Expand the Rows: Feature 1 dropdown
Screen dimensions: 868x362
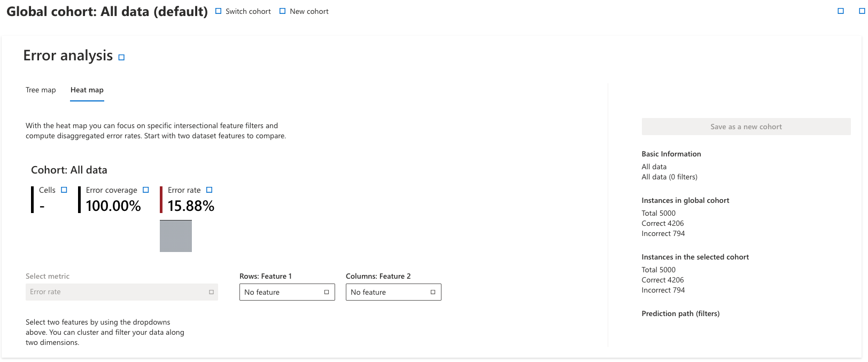tap(287, 292)
